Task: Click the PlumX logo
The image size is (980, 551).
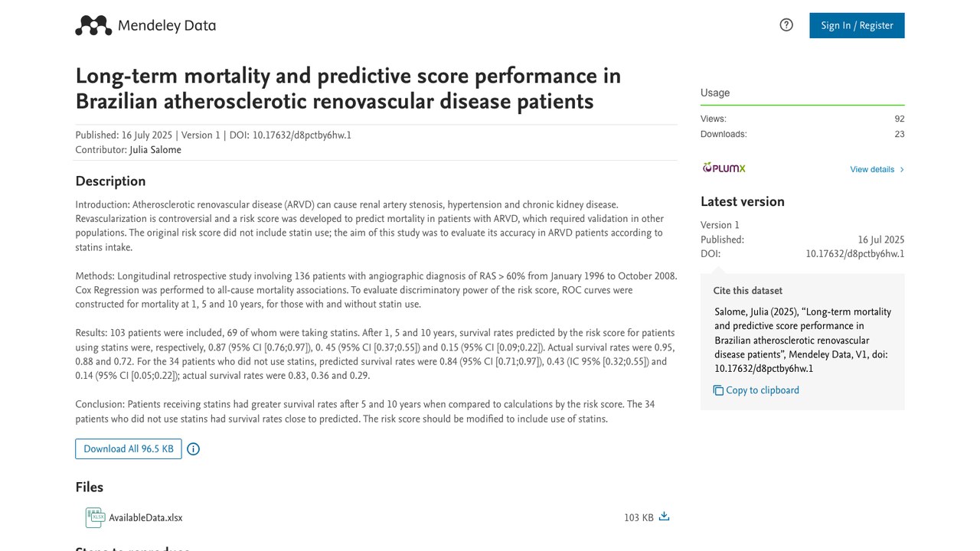Action: [724, 168]
